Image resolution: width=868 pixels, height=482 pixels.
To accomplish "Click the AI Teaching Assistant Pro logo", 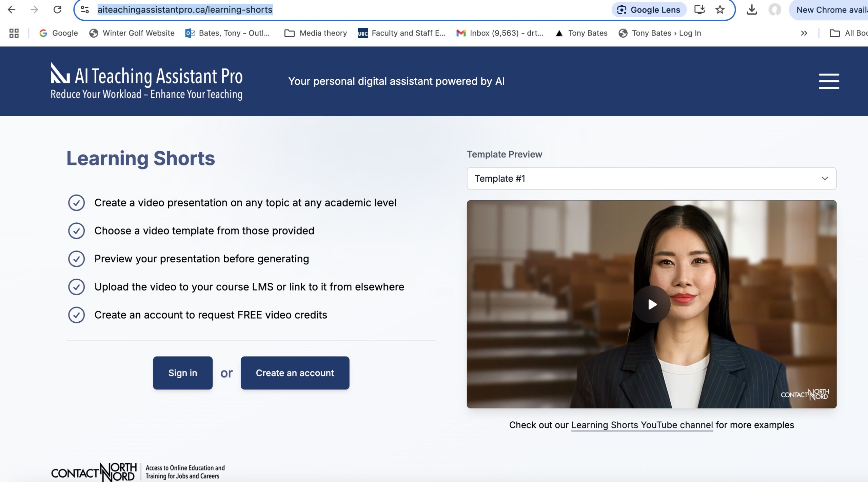I will pyautogui.click(x=146, y=81).
